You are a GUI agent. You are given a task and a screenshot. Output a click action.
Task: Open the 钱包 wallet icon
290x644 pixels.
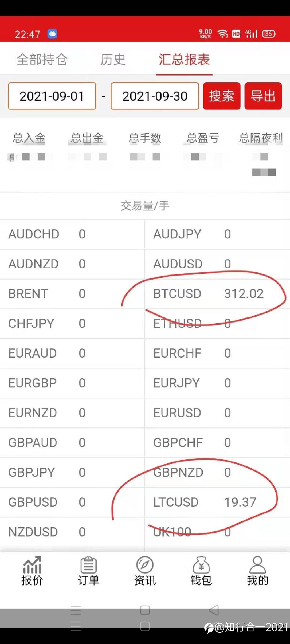(201, 571)
